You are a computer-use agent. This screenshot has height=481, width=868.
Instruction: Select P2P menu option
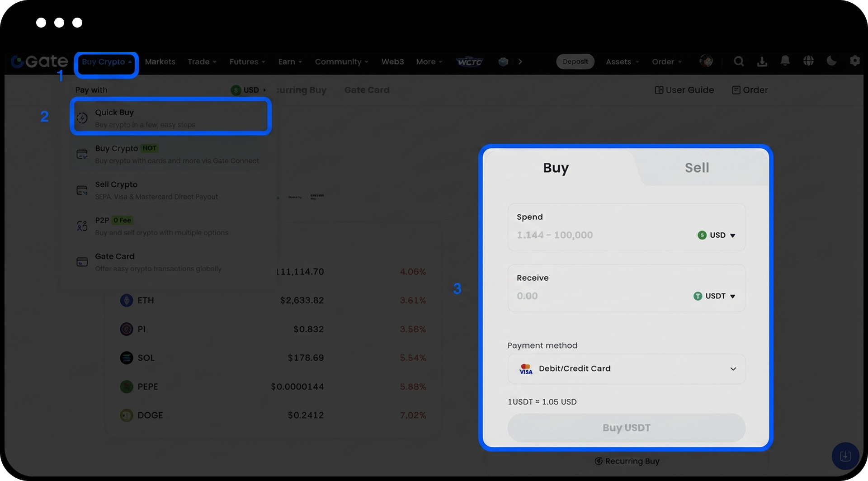(161, 226)
